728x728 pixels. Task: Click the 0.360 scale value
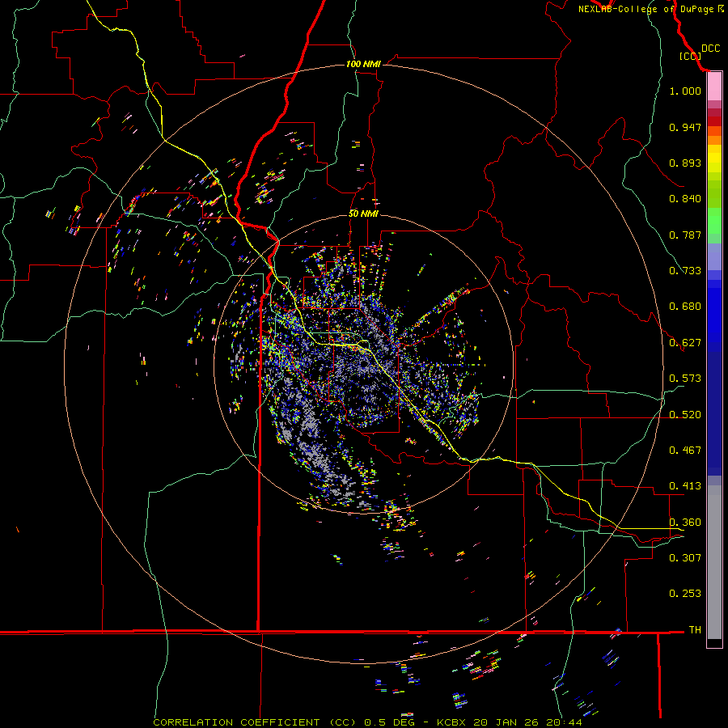click(x=685, y=523)
